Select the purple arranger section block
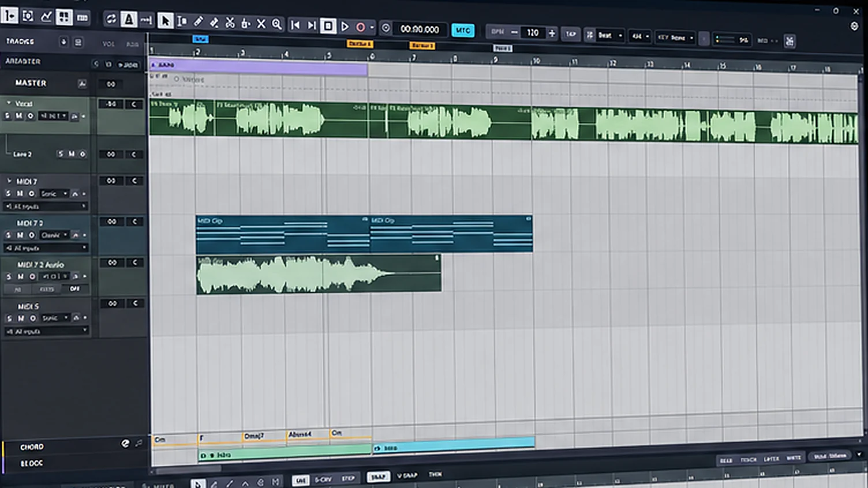This screenshot has height=488, width=868. pos(259,68)
